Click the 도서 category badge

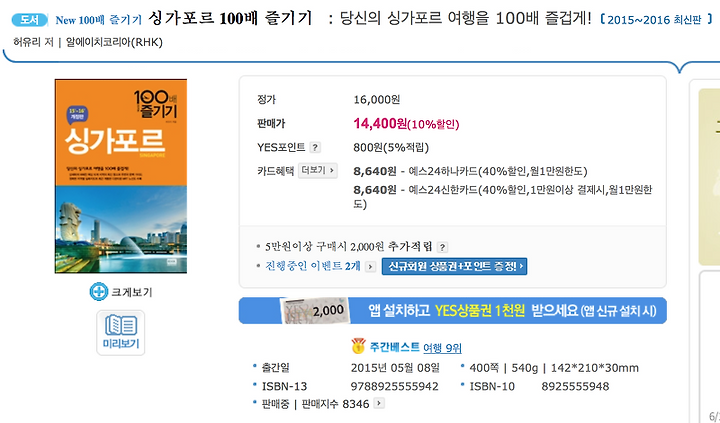click(x=29, y=20)
